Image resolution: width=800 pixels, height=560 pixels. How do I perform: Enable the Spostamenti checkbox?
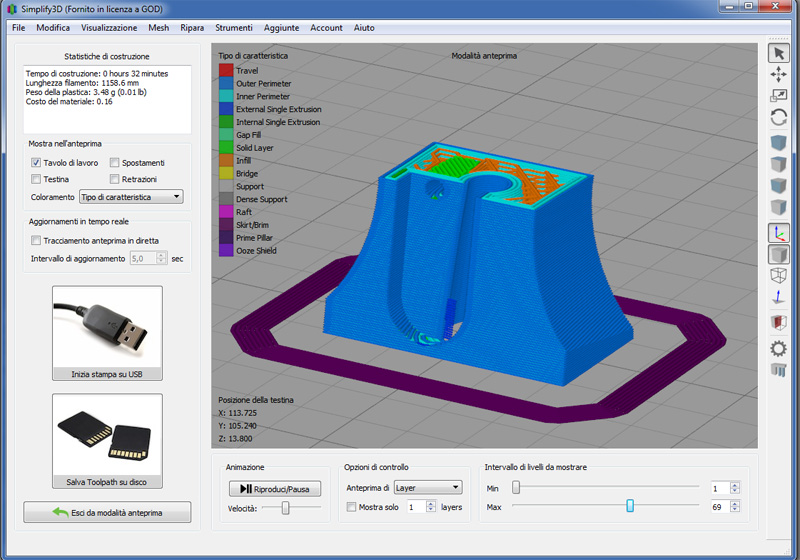(x=114, y=163)
